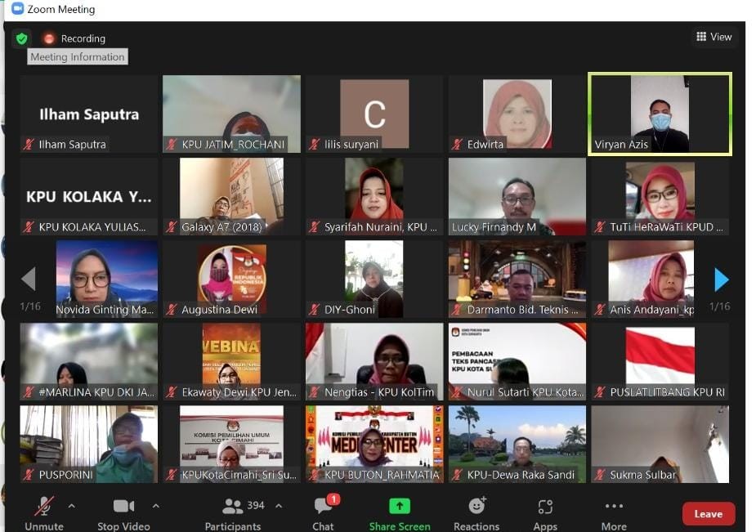
Task: Unmute the microphone
Action: coord(43,506)
